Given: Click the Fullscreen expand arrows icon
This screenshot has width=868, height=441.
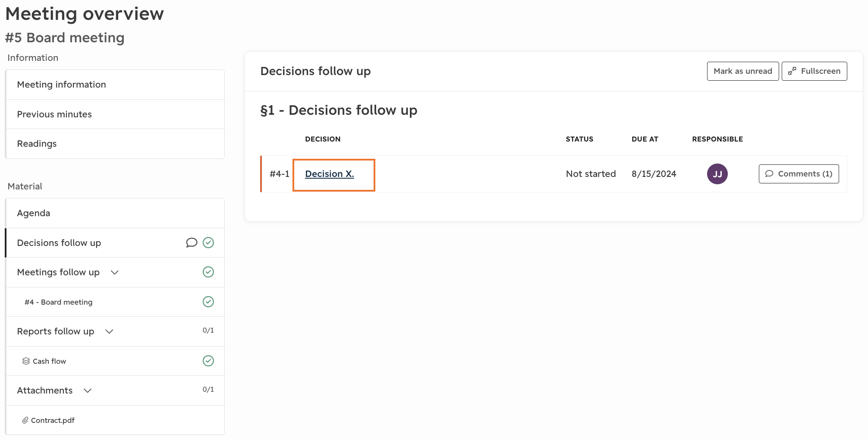Looking at the screenshot, I should click(792, 71).
